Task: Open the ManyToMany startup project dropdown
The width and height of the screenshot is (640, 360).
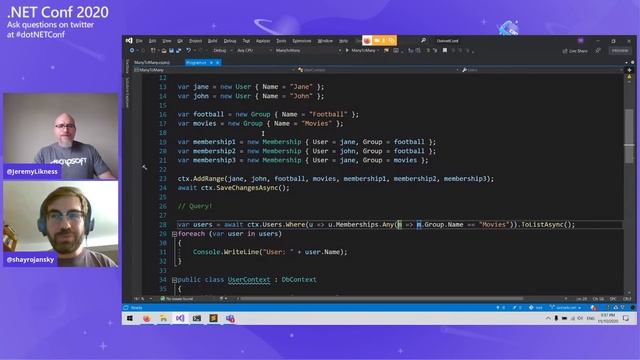Action: [x=308, y=51]
